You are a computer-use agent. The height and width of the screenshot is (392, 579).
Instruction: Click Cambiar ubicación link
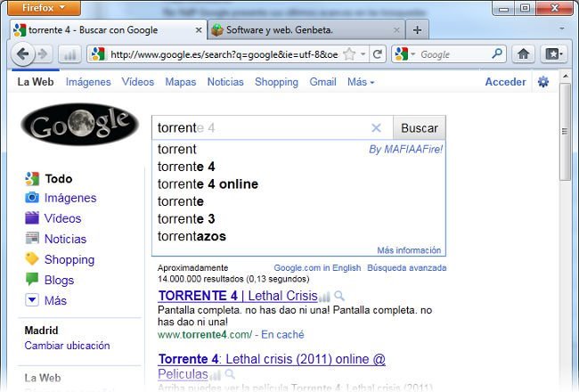click(67, 346)
